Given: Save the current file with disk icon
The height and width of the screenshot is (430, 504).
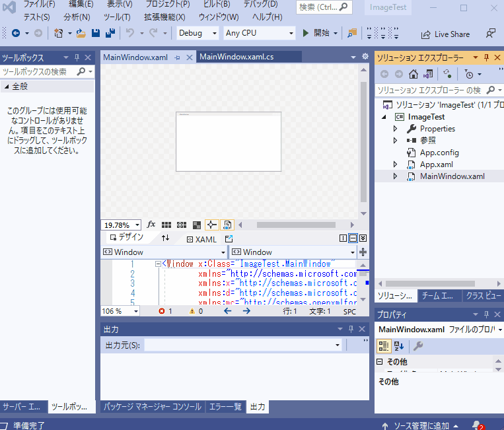Looking at the screenshot, I should tap(96, 33).
